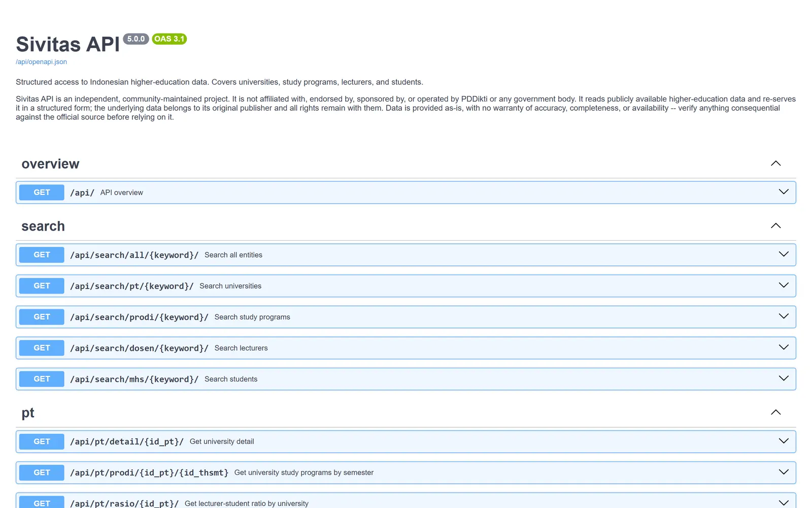
Task: Select the /api/search/all/{keyword}/ path text
Action: point(134,255)
